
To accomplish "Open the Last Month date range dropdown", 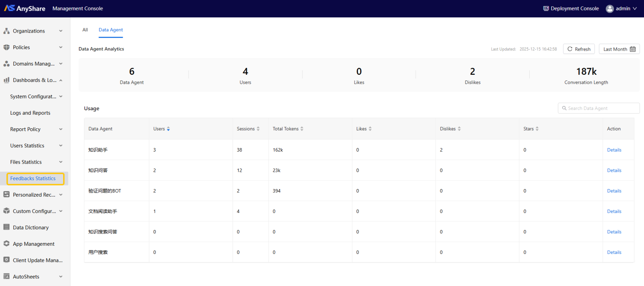I will [x=619, y=49].
